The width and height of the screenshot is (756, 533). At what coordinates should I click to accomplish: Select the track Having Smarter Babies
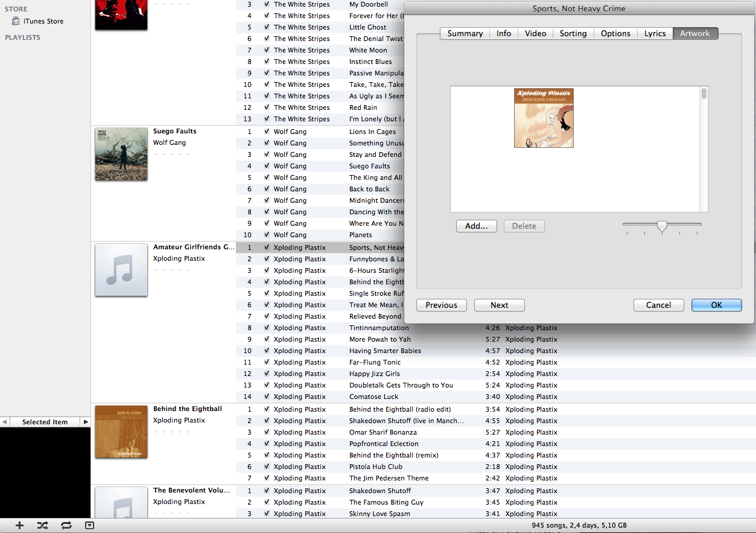385,351
